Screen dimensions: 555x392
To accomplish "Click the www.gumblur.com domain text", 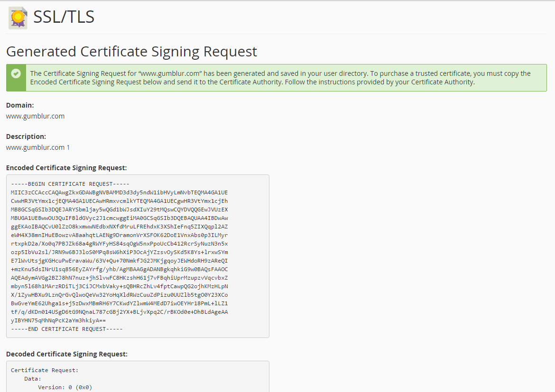I will (x=35, y=116).
